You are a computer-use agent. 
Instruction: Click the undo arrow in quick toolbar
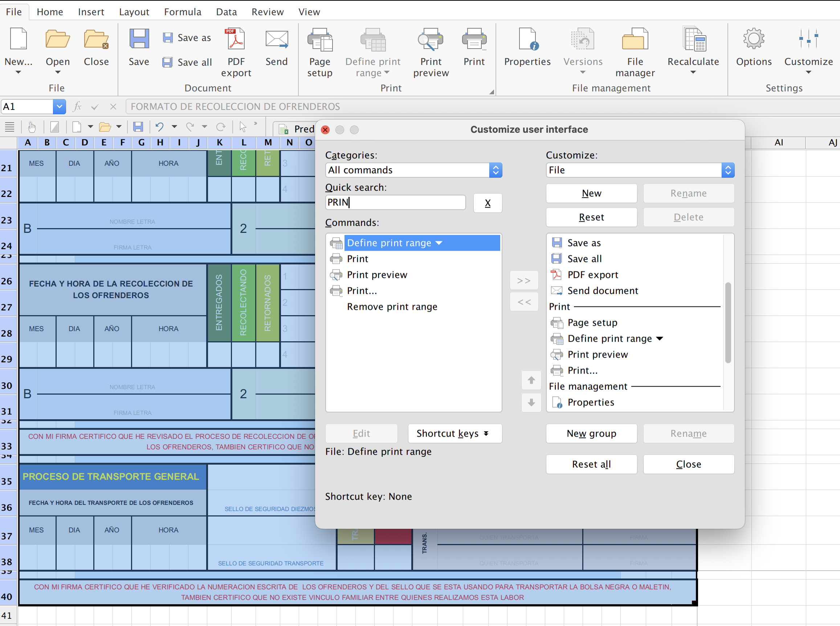(160, 127)
